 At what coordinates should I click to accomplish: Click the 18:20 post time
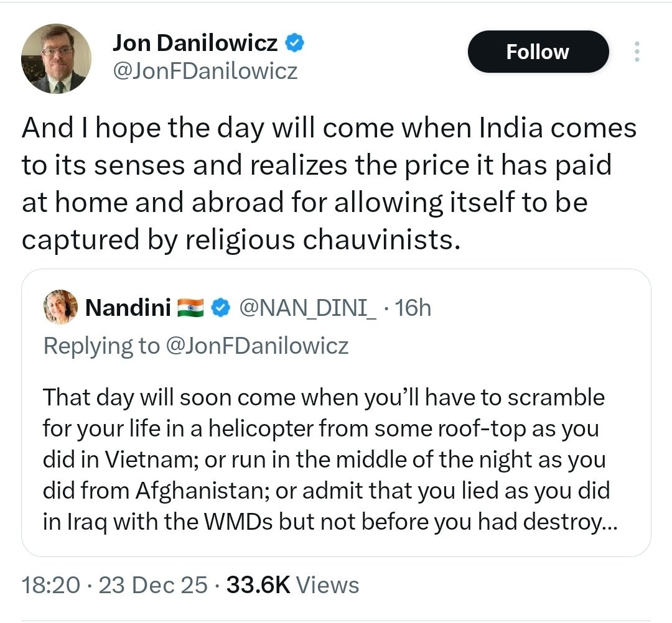(50, 585)
